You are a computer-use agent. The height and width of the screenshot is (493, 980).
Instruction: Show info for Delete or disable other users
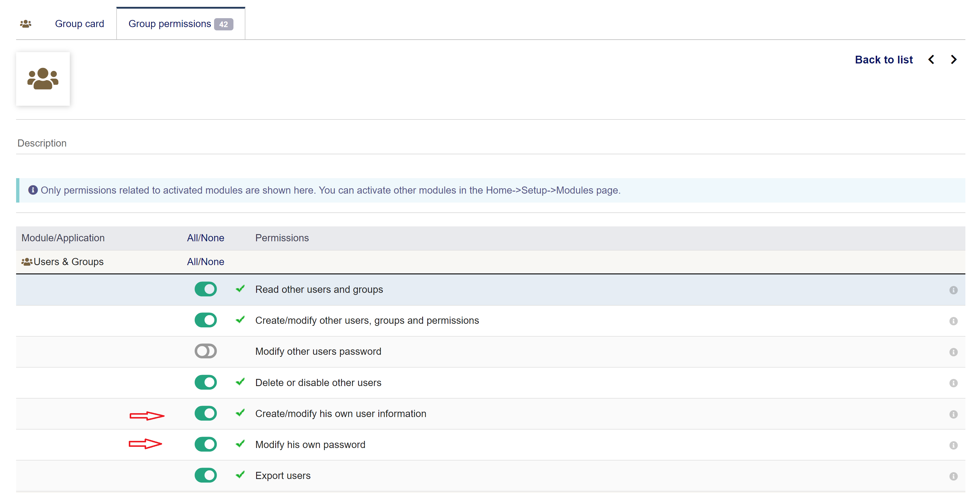point(953,384)
